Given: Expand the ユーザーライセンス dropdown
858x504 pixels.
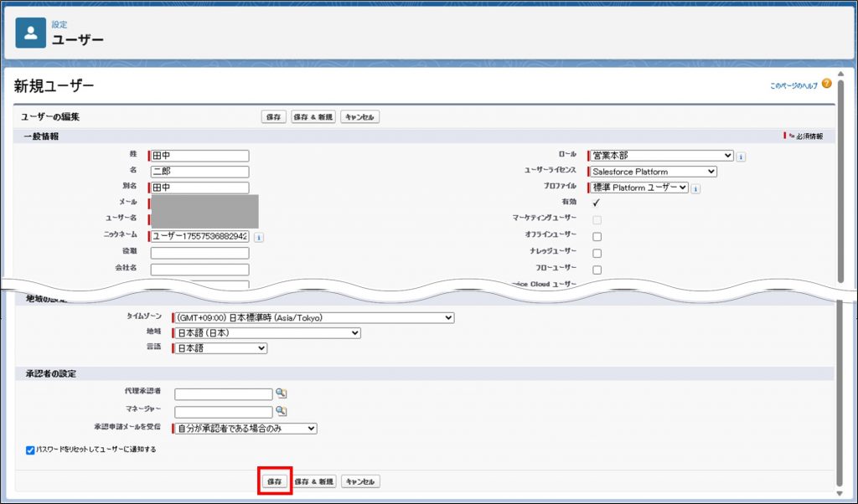Looking at the screenshot, I should click(x=653, y=172).
